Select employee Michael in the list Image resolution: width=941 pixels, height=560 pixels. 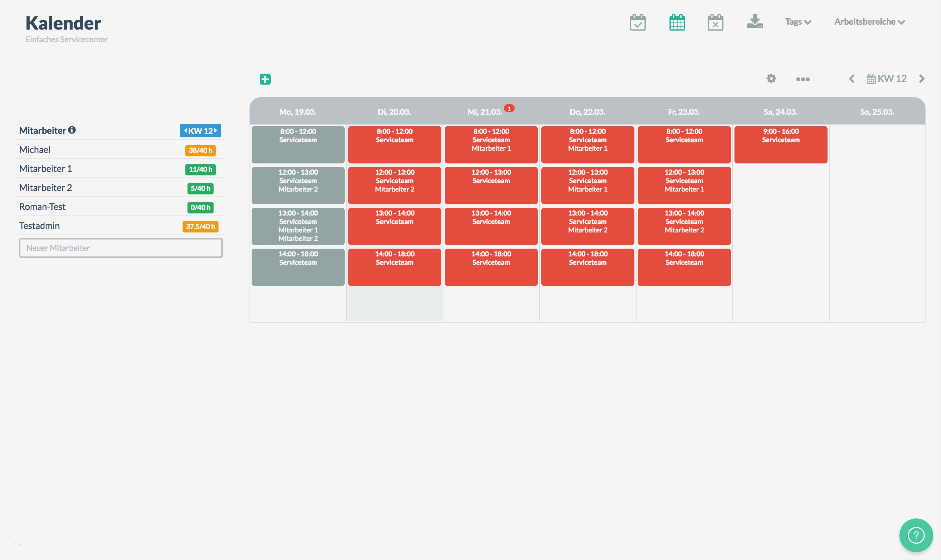(x=35, y=150)
